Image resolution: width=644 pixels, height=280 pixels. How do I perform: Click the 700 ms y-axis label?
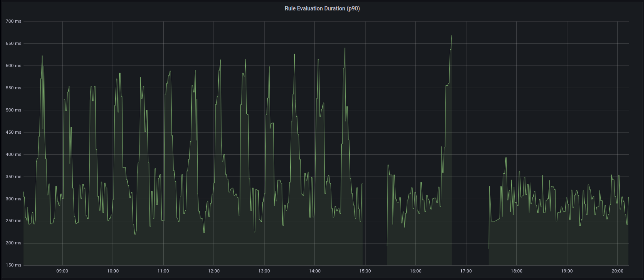[x=13, y=21]
